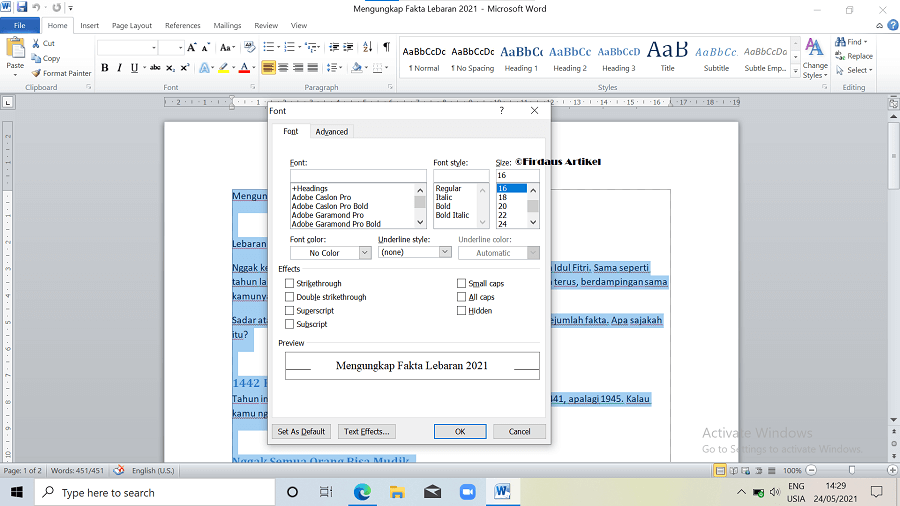Click the Paste icon in Clipboard group
The image size is (900, 506).
point(15,49)
